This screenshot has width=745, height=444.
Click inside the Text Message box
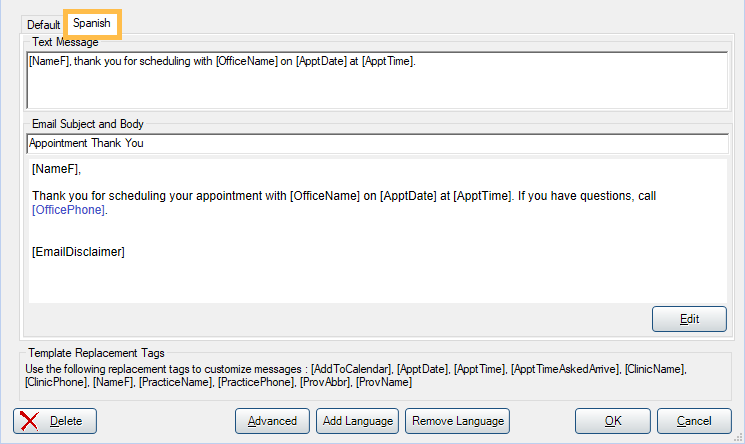[377, 80]
